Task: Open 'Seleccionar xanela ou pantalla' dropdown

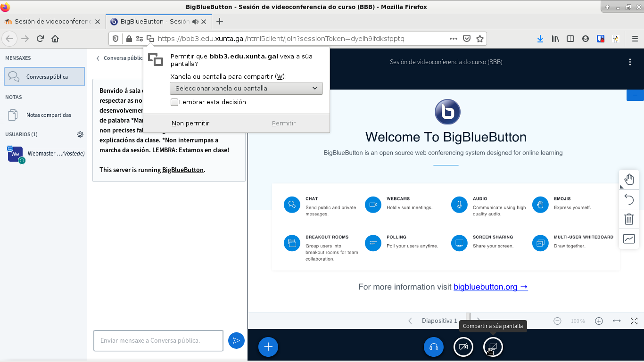Action: [x=246, y=88]
